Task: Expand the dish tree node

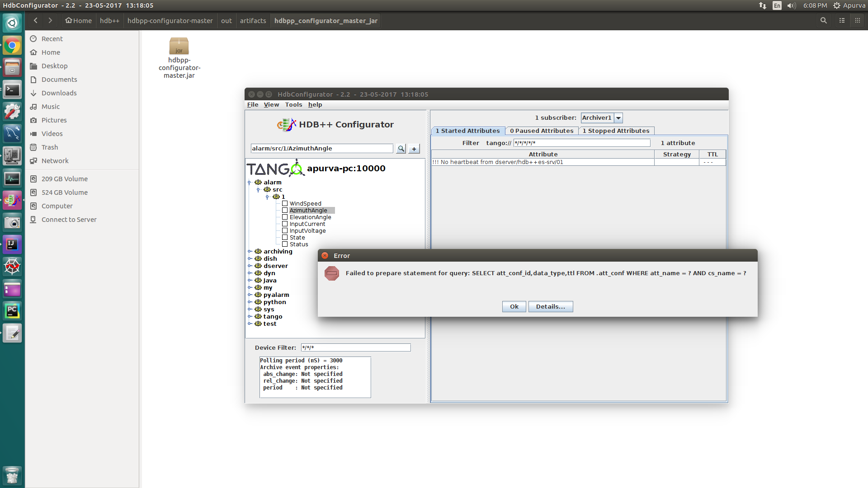Action: pyautogui.click(x=250, y=258)
